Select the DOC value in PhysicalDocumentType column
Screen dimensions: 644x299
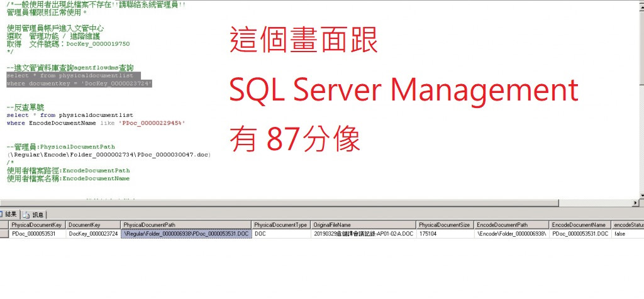point(281,234)
